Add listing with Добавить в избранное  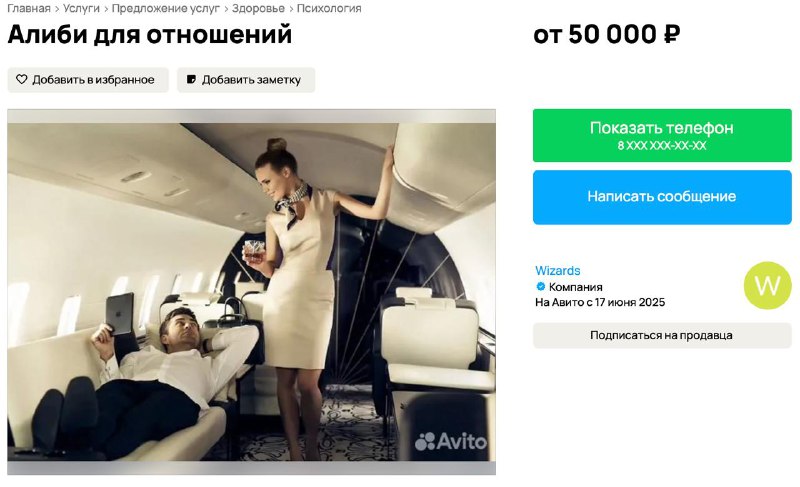point(88,80)
